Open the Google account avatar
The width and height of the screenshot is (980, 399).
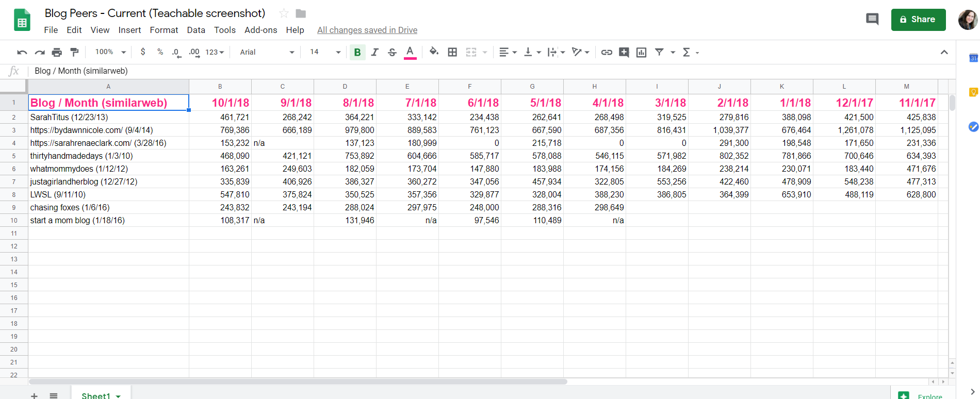968,20
